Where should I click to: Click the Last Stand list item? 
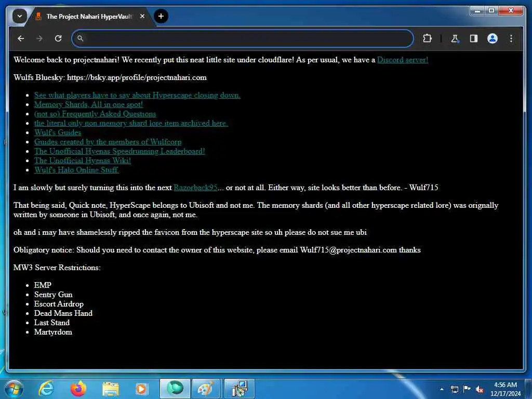52,323
